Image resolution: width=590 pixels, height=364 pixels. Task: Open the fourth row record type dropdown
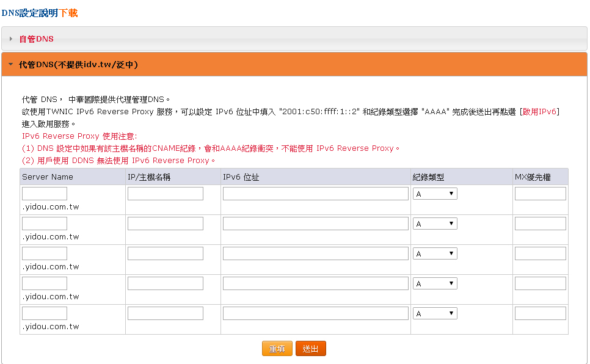pos(435,283)
